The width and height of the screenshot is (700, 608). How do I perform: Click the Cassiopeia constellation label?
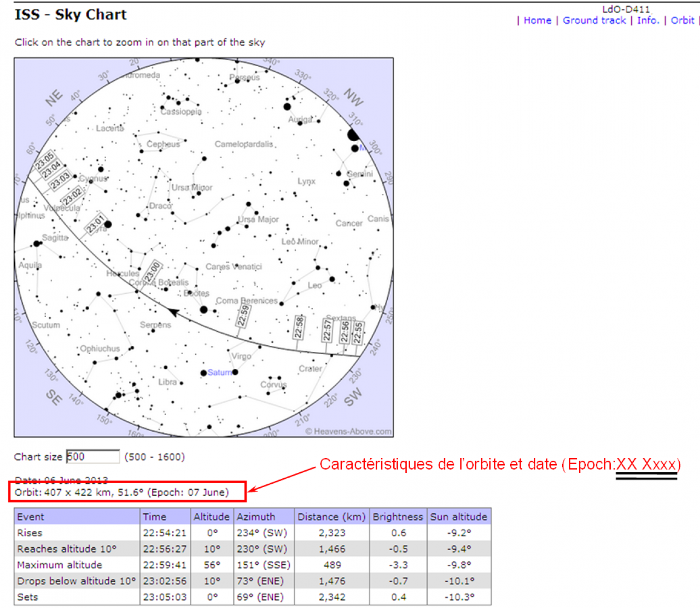(x=181, y=112)
